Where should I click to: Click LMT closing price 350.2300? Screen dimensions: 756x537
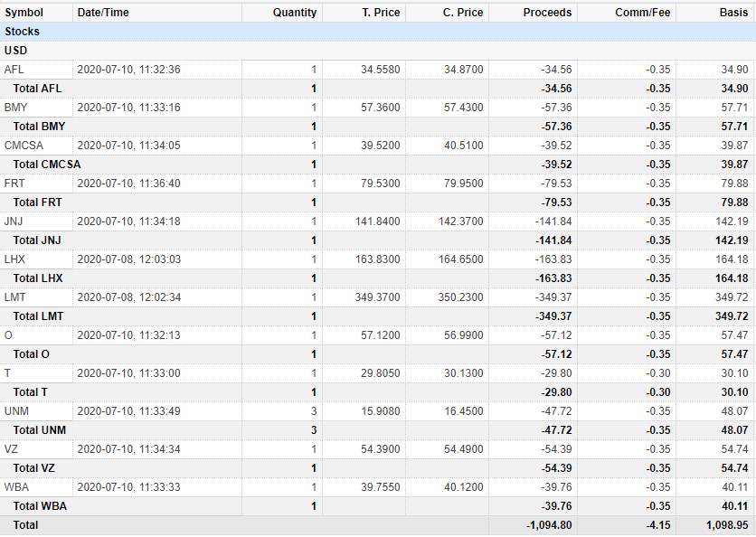pos(460,297)
